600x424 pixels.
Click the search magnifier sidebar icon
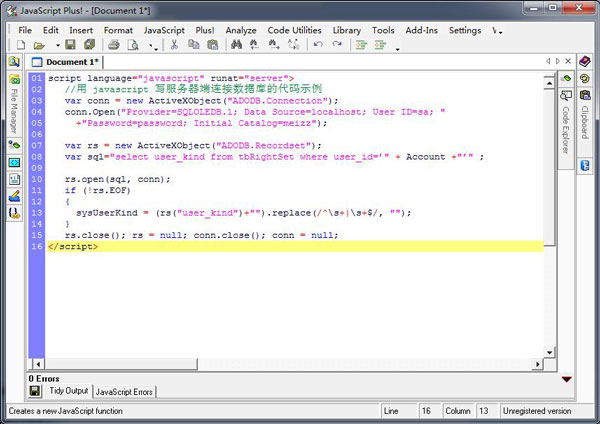[14, 61]
